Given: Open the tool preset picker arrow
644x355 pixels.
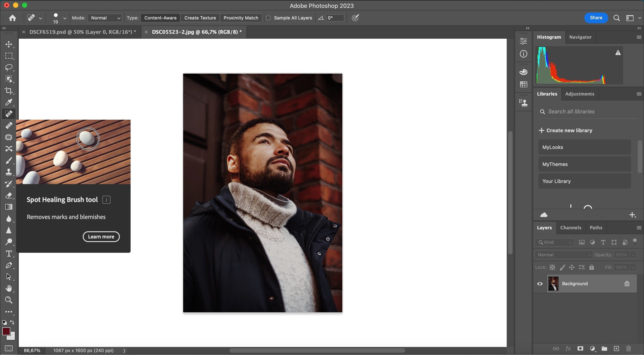Looking at the screenshot, I should [40, 18].
